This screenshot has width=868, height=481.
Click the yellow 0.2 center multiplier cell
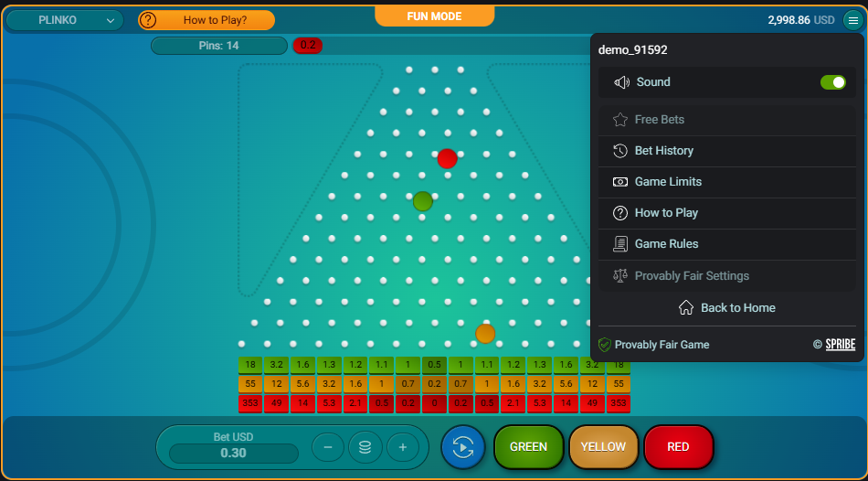[435, 384]
